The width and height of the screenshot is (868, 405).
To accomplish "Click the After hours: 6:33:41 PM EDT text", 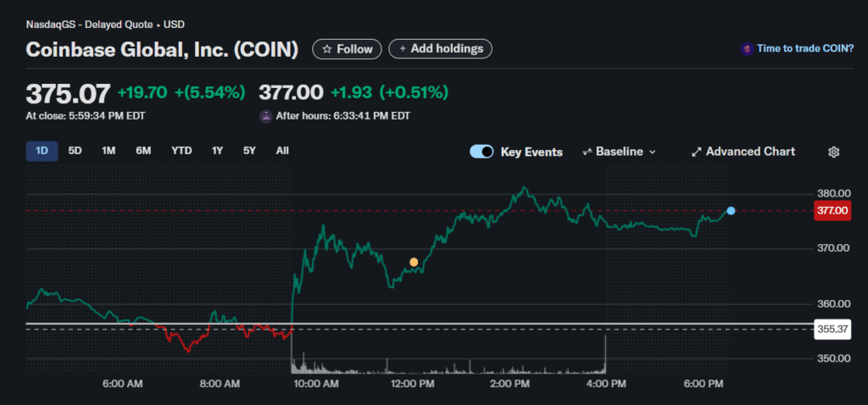I will coord(343,116).
